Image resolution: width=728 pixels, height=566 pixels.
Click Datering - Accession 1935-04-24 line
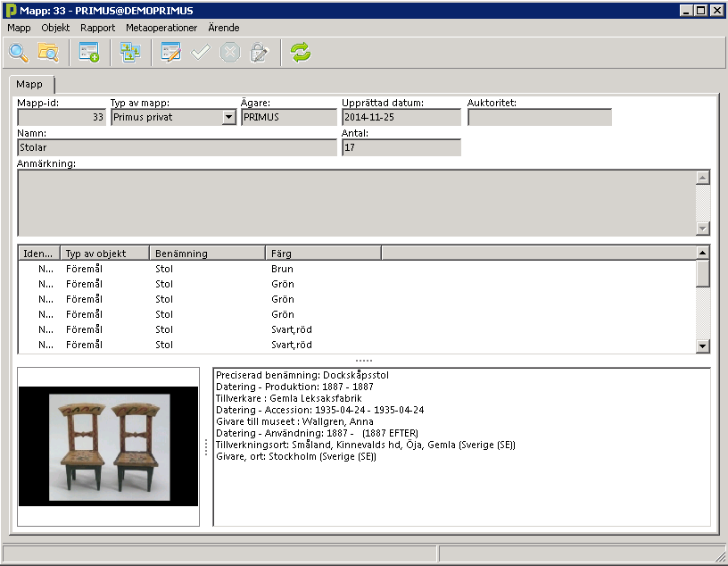coord(320,411)
